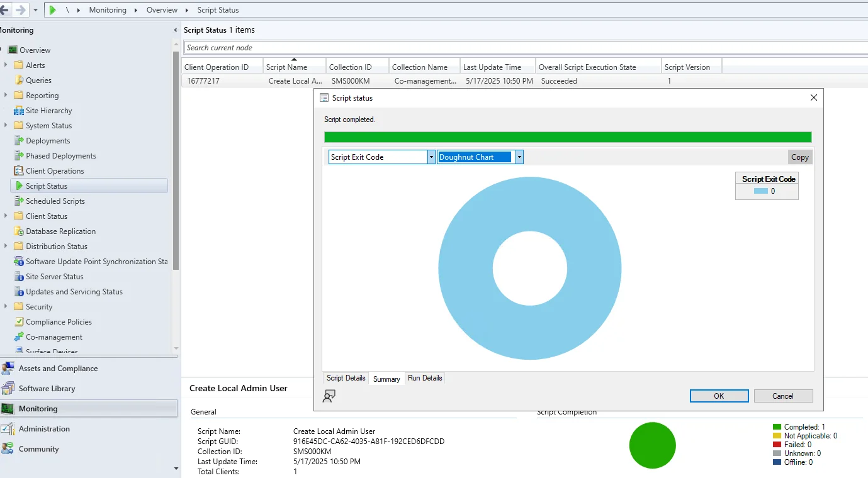Click the Community workspace icon
The width and height of the screenshot is (868, 478).
tap(8, 449)
